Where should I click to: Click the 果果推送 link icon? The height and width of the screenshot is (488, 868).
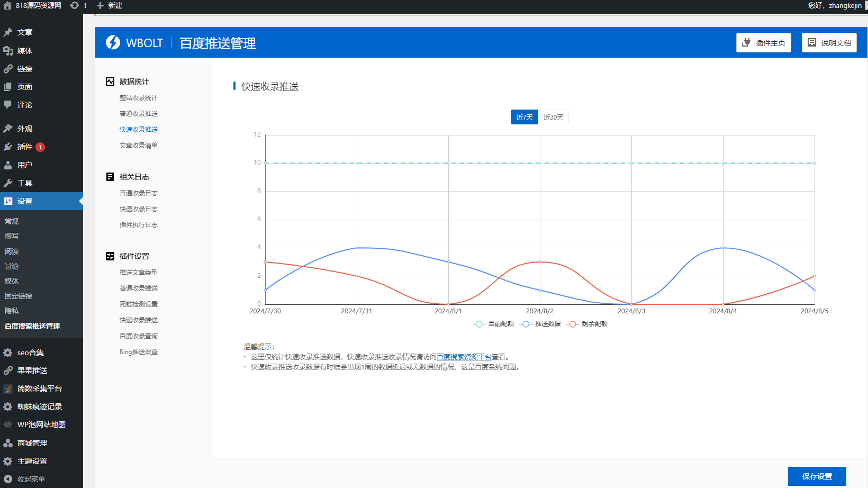pyautogui.click(x=8, y=370)
